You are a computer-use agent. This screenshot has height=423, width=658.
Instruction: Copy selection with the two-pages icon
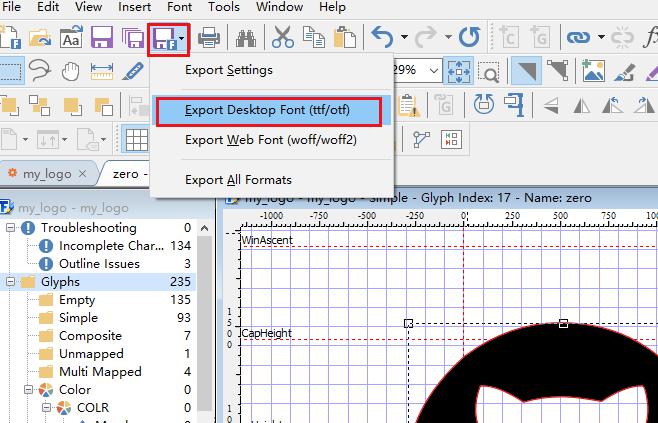click(313, 37)
